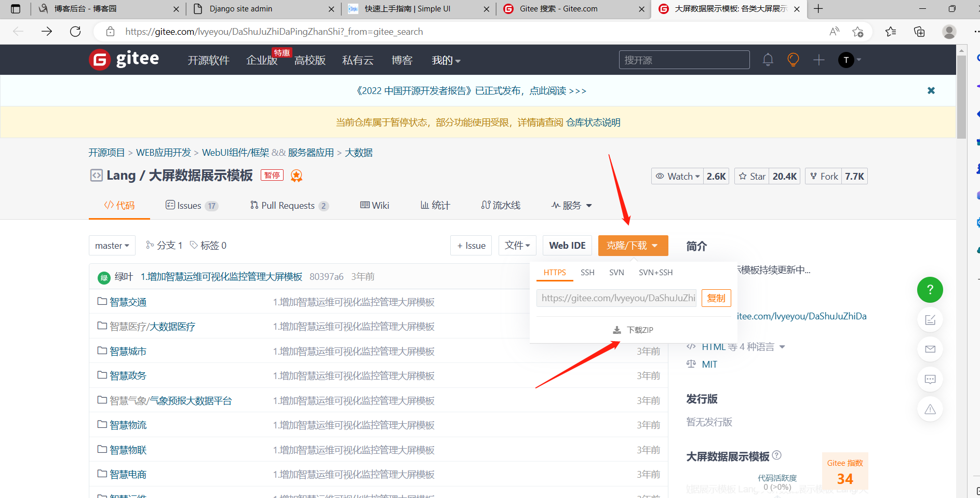Expand the HTML 等 4 种语言 list

pyautogui.click(x=743, y=346)
